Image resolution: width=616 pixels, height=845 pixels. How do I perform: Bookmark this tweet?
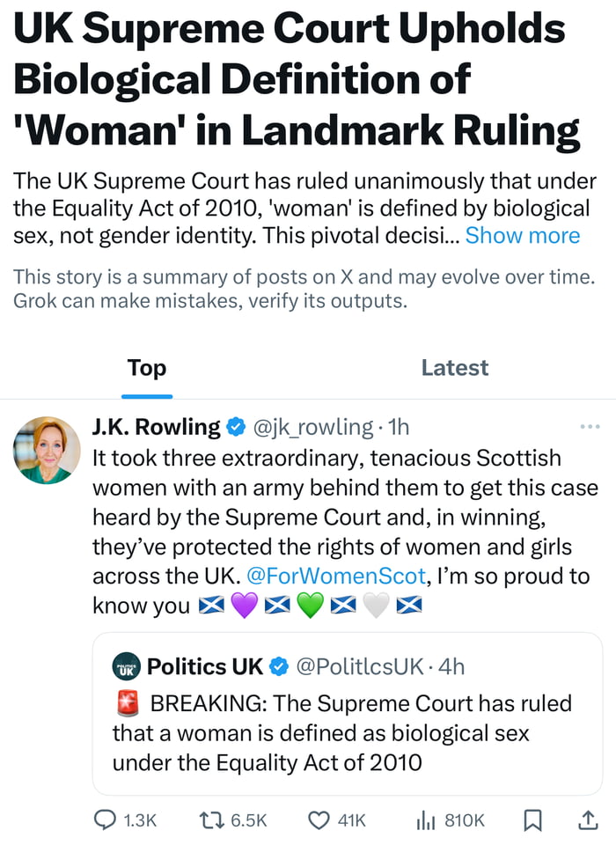pos(532,819)
